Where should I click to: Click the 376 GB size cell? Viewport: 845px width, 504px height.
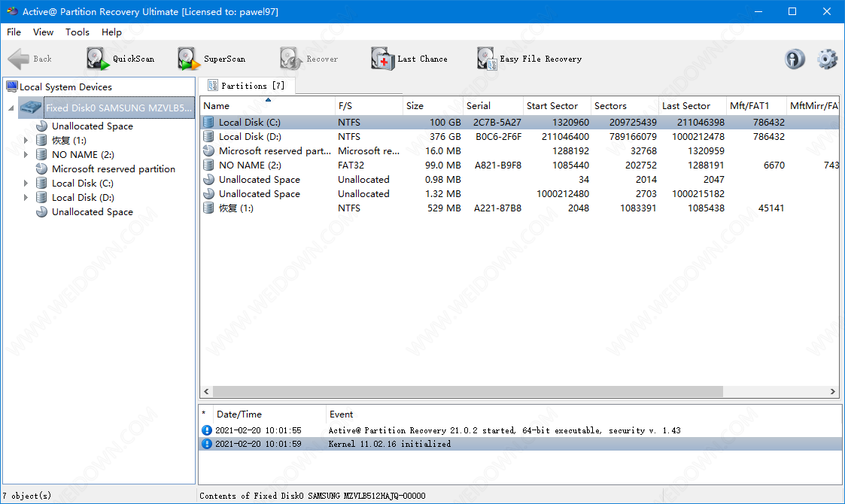pyautogui.click(x=445, y=136)
